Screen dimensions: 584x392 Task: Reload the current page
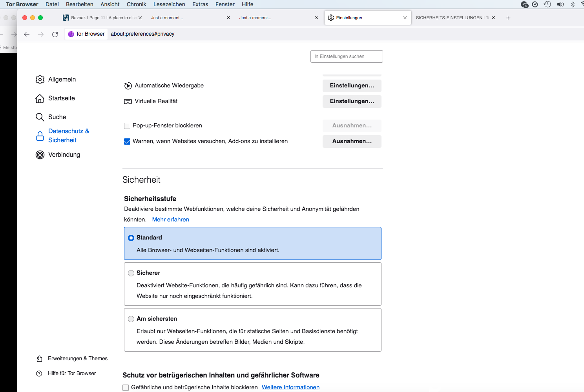(55, 34)
